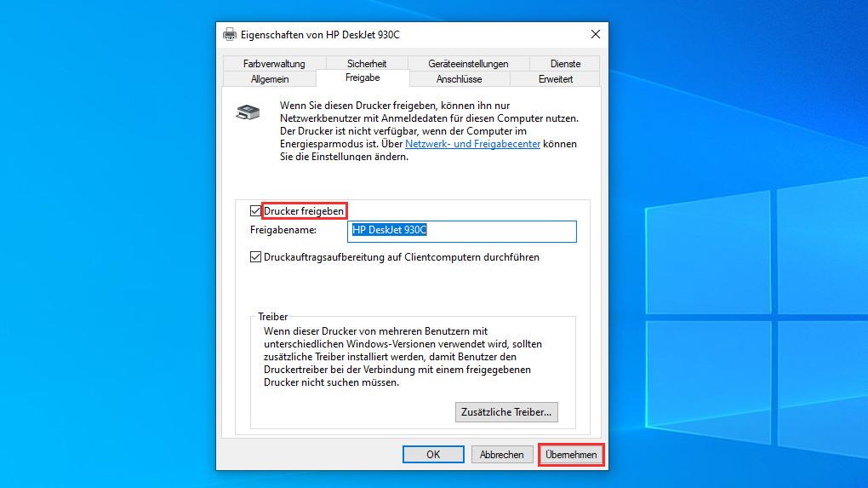This screenshot has width=868, height=488.
Task: Switch to the Farbverwaltung tab
Action: (x=273, y=64)
